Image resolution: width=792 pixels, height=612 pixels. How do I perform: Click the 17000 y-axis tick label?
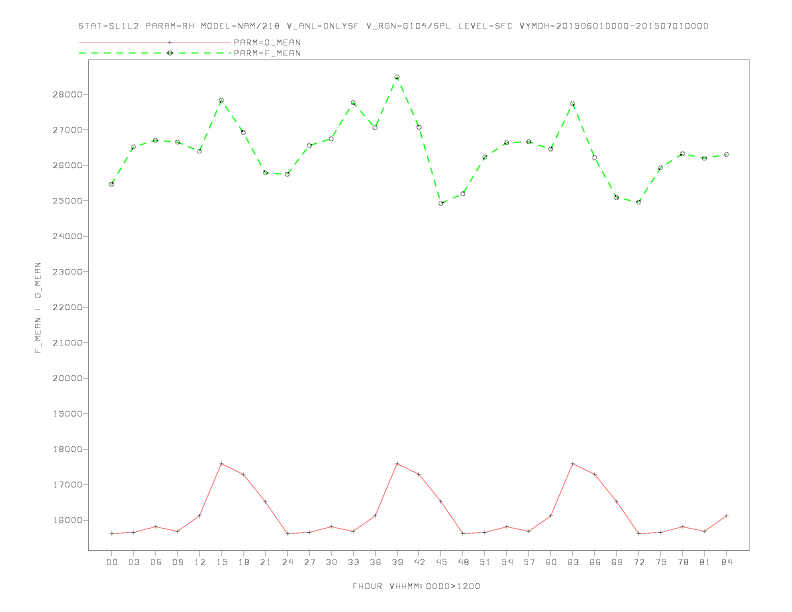point(68,485)
